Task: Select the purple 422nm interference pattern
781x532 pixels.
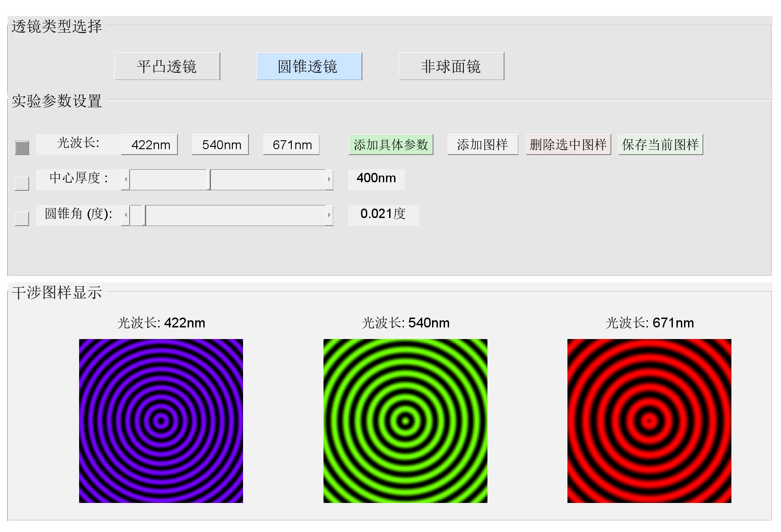Action: tap(161, 421)
